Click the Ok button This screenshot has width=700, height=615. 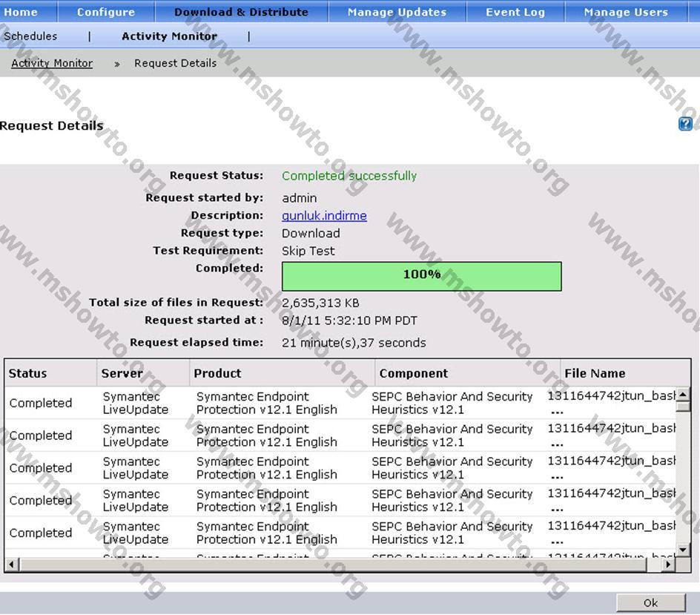[x=650, y=602]
